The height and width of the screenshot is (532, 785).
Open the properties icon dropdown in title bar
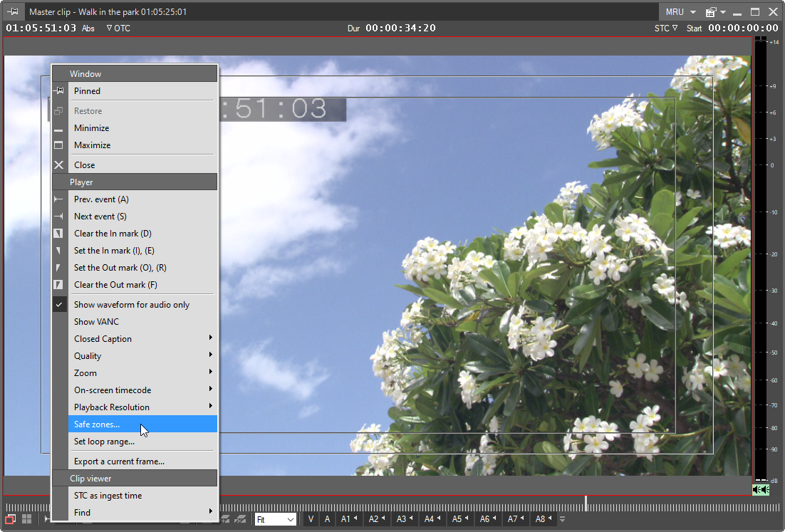[715, 12]
